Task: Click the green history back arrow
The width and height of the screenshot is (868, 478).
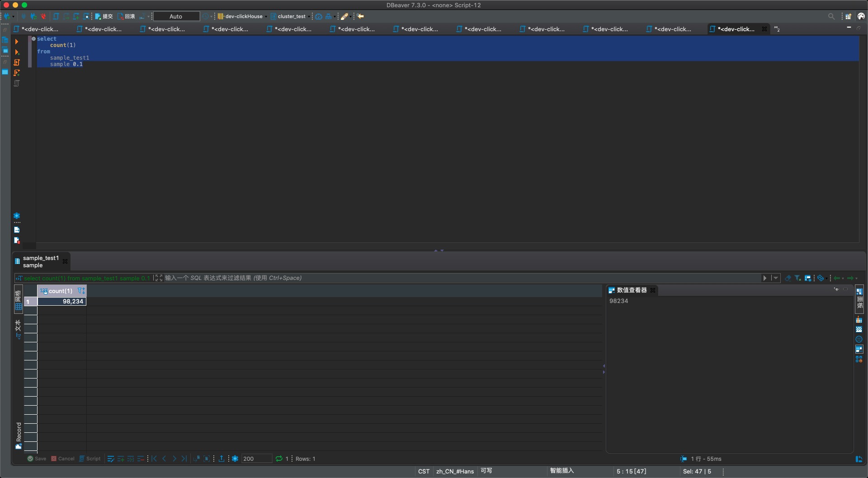Action: coord(837,278)
